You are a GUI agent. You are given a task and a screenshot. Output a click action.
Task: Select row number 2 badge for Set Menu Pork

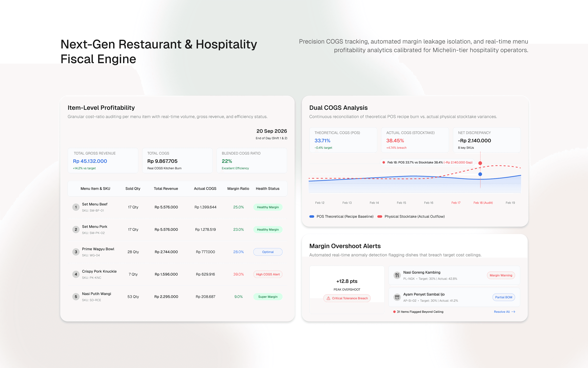click(76, 230)
